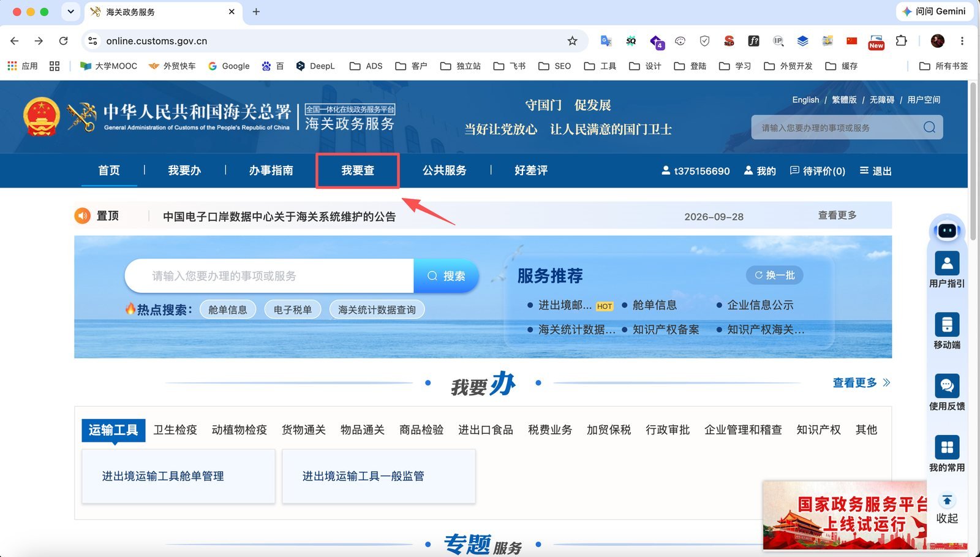Click blue 搜索 button

pyautogui.click(x=446, y=276)
